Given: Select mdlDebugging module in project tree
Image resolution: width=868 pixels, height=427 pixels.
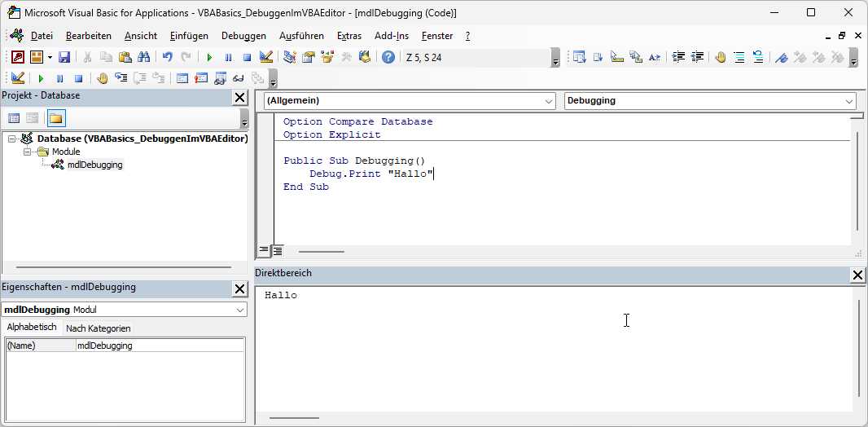Looking at the screenshot, I should (94, 165).
